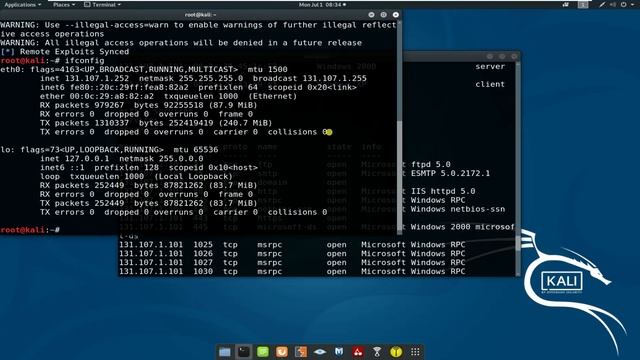Minimize the root@kali terminal window
Viewport: 640px width, 360px height.
pos(371,15)
